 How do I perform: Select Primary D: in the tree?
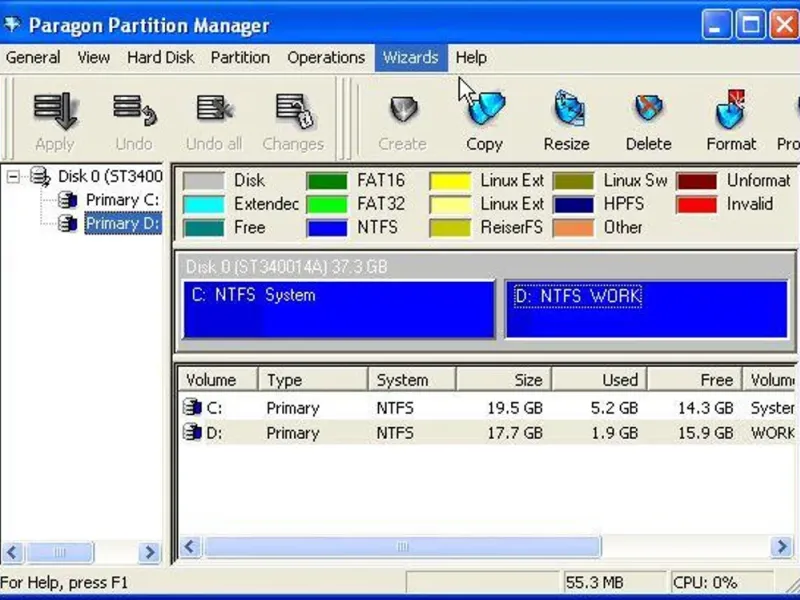pyautogui.click(x=123, y=223)
